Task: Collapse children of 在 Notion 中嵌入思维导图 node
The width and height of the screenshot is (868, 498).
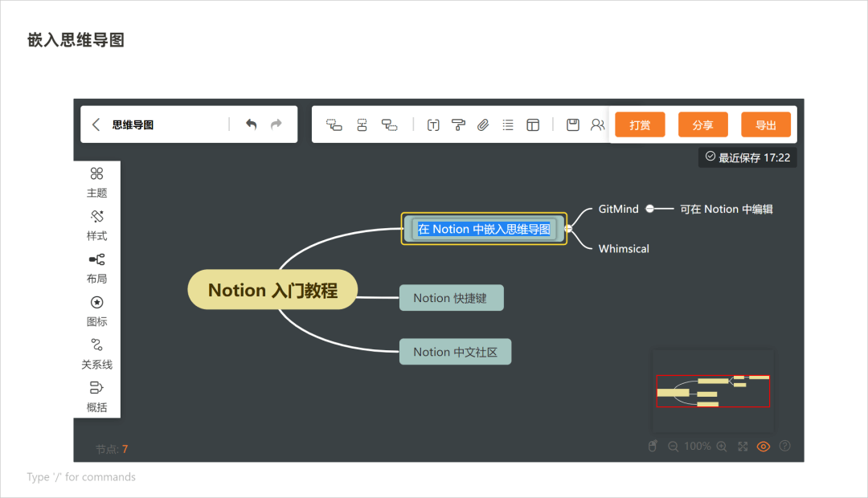Action: click(x=568, y=229)
